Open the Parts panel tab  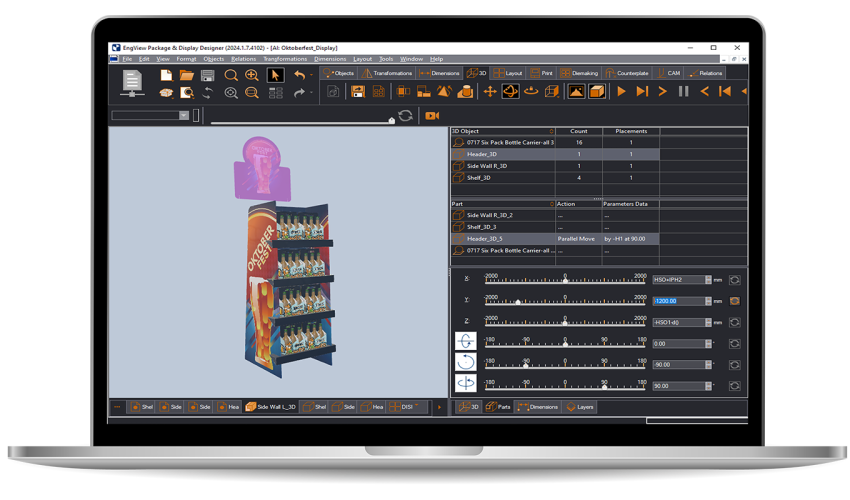pyautogui.click(x=498, y=407)
